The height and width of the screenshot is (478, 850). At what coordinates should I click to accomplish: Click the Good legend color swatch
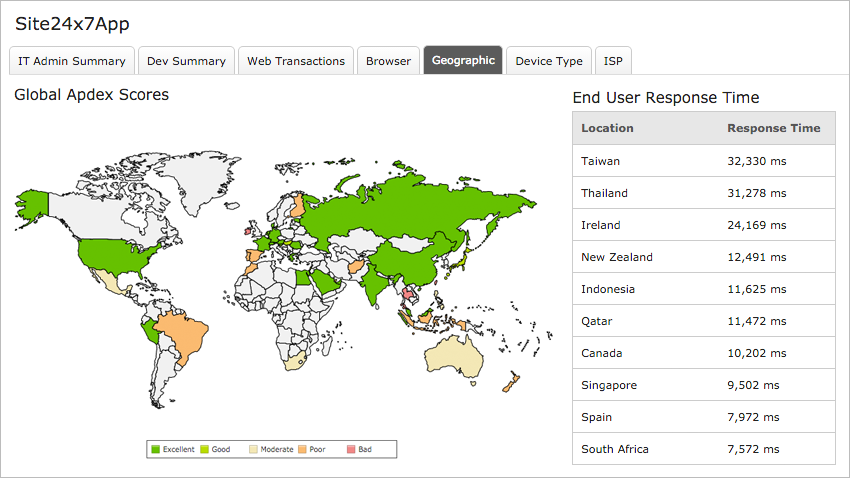204,449
